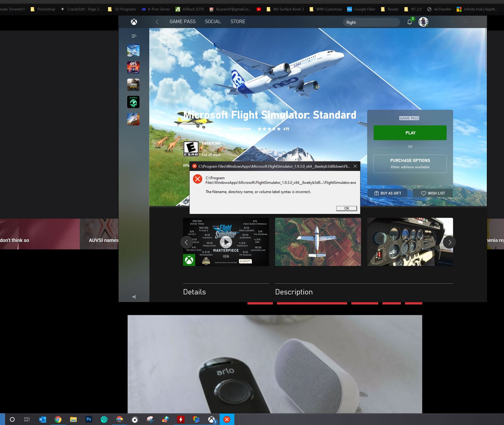
Task: Show previous screenshots with the left chevron
Action: coord(186,242)
